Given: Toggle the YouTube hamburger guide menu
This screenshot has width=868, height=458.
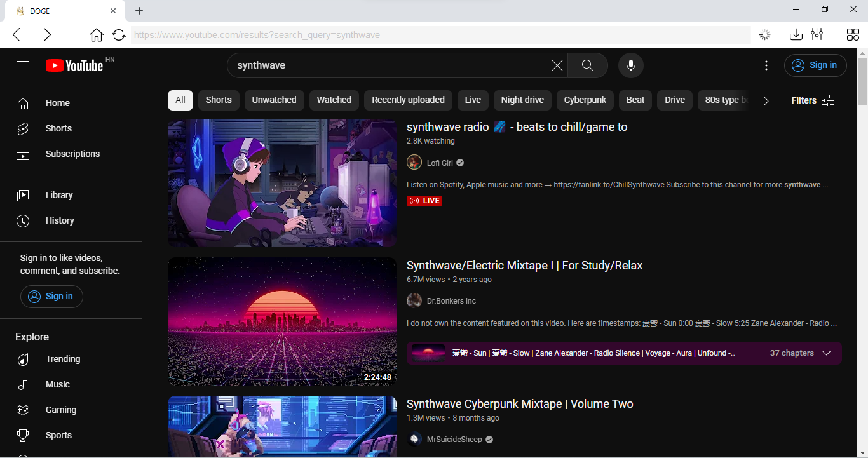Looking at the screenshot, I should [23, 65].
